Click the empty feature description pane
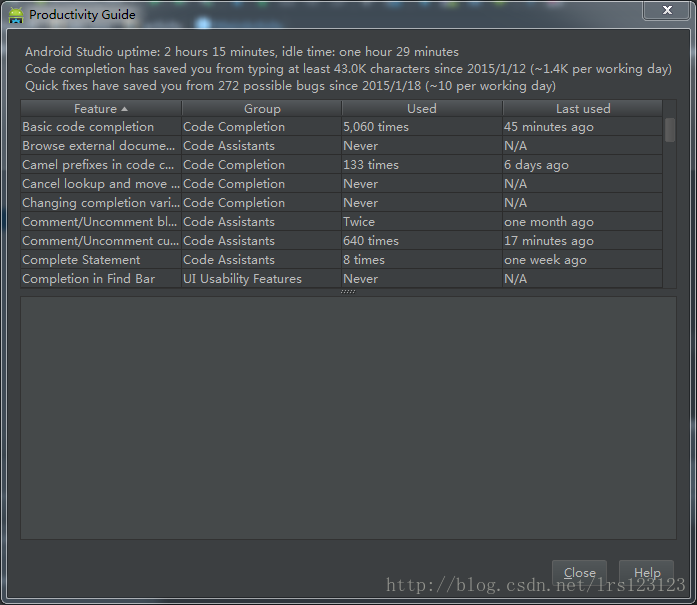Viewport: 697px width, 605px height. pos(348,418)
